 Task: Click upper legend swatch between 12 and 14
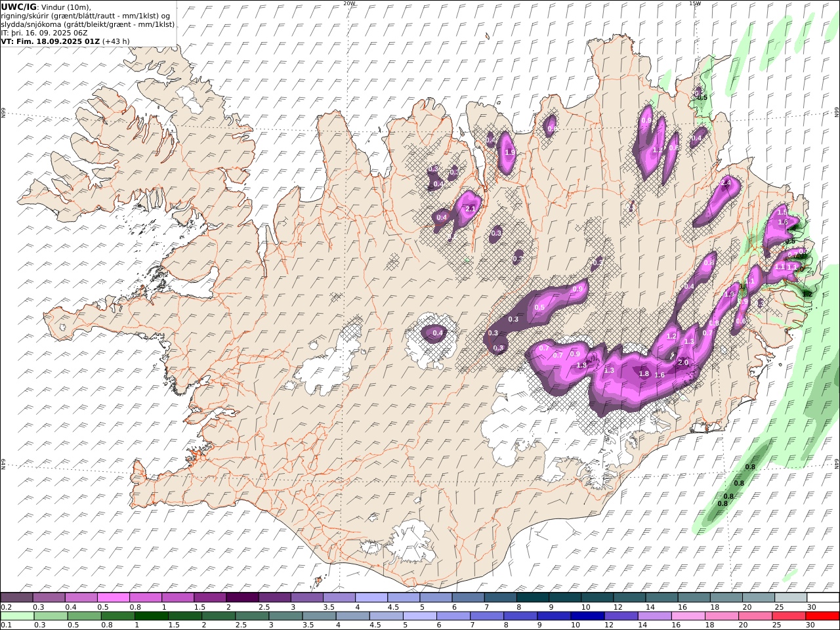(x=629, y=598)
